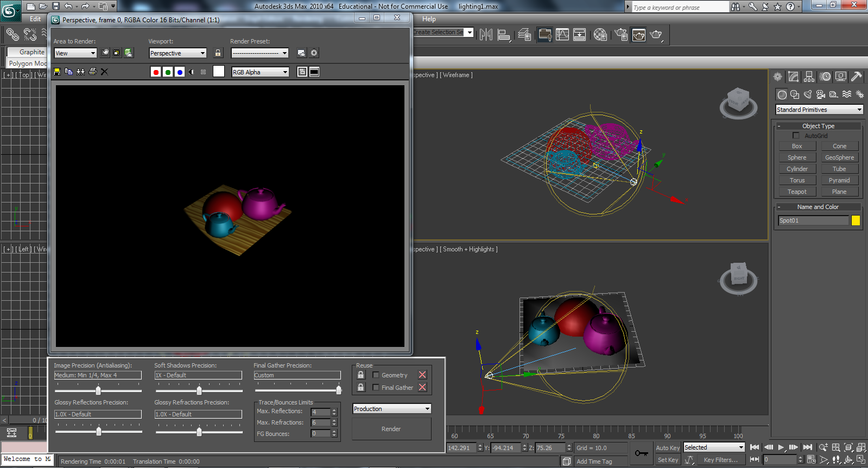Click the Torus object button
This screenshot has width=868, height=468.
click(797, 180)
